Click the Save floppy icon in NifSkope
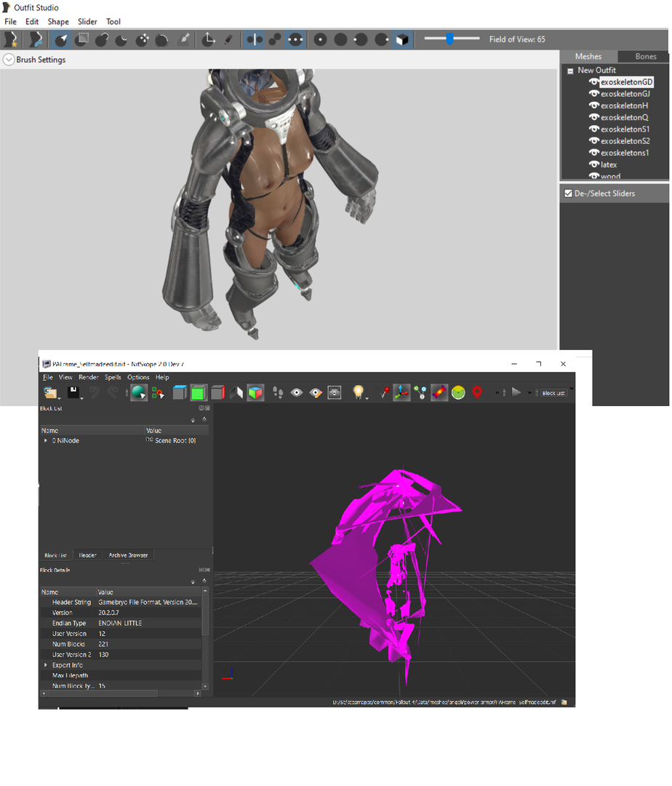This screenshot has height=786, width=672. tap(73, 392)
